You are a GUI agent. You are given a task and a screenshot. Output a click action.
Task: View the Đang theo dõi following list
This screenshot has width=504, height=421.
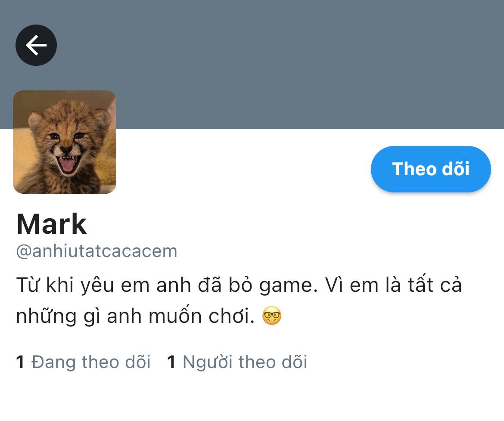pos(91,362)
